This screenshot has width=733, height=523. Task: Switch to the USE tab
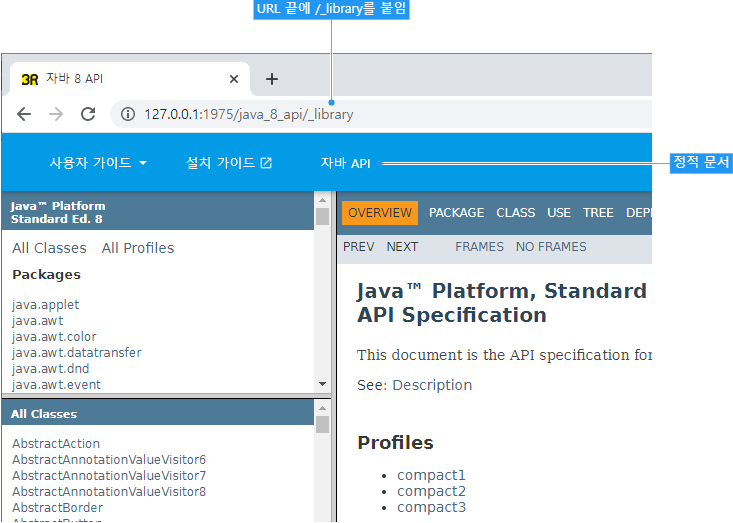click(x=559, y=213)
